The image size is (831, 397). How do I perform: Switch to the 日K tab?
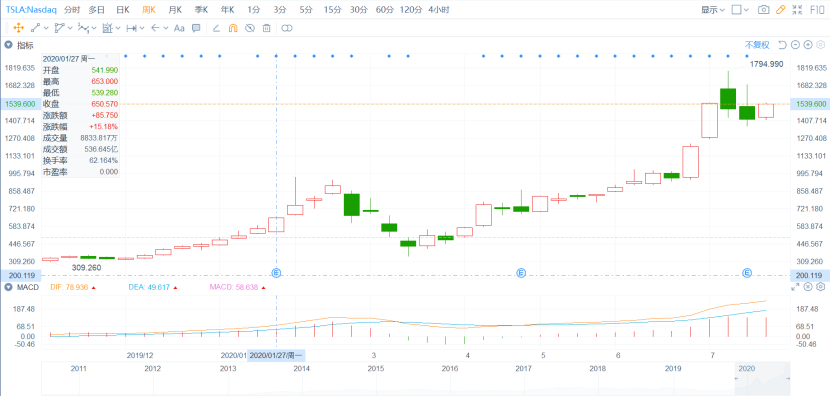[x=122, y=10]
